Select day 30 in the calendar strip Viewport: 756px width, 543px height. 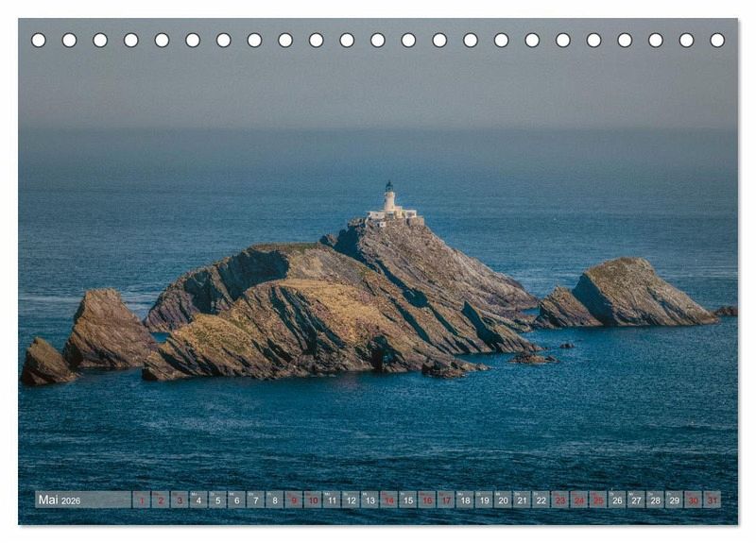click(x=694, y=500)
